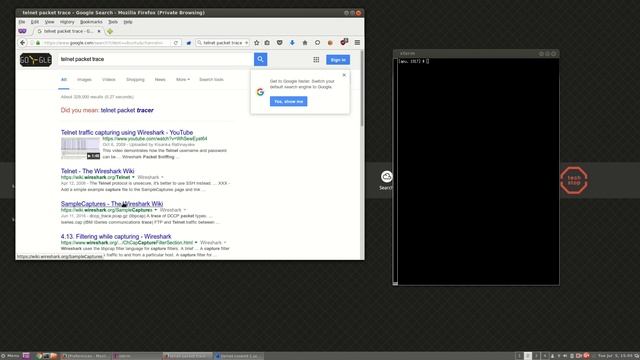Click the bookmark star icon
This screenshot has width=640, height=360.
click(x=257, y=42)
